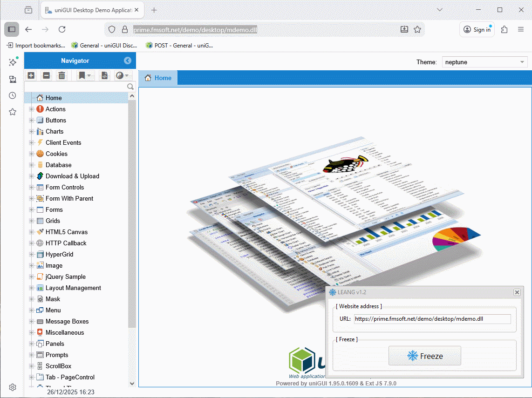Expand the Client Events node
Viewport: 532px width, 398px height.
pos(32,142)
